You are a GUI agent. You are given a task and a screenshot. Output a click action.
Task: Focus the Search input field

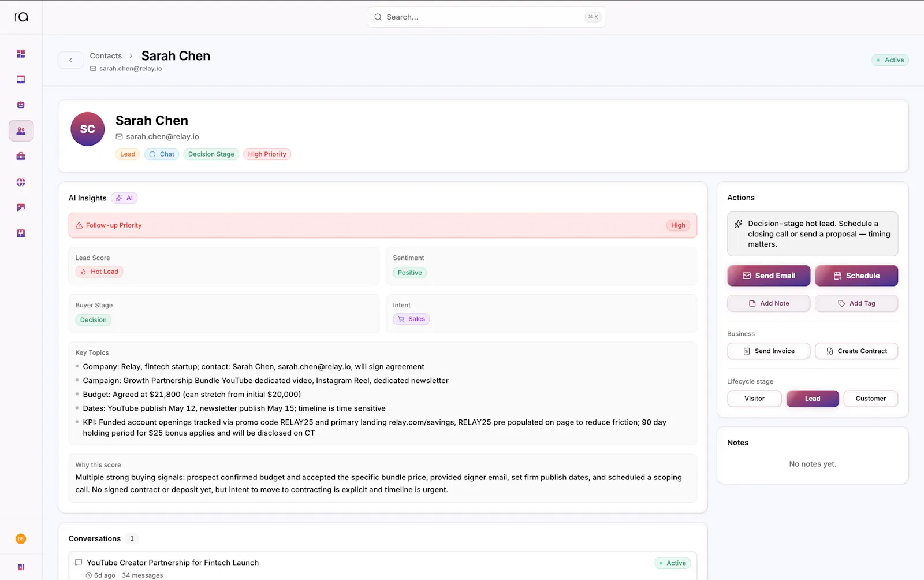pos(486,17)
